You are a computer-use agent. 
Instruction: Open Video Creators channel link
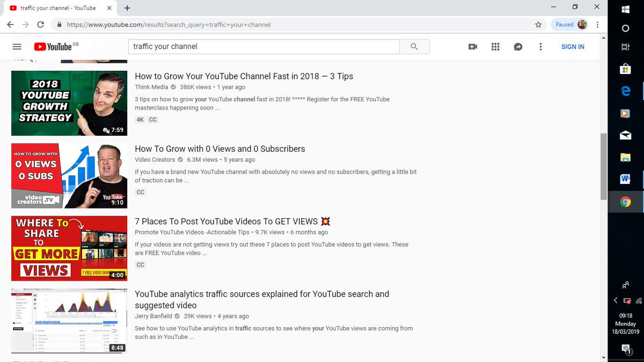[x=155, y=159]
